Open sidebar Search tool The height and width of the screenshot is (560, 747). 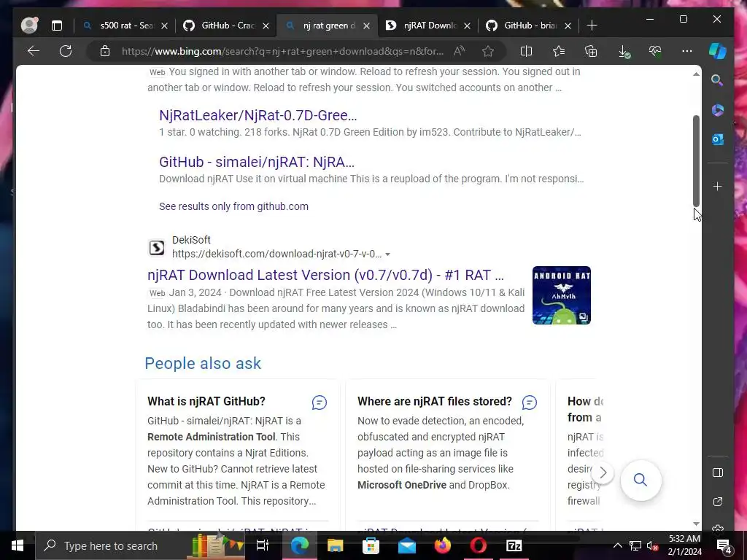coord(718,80)
